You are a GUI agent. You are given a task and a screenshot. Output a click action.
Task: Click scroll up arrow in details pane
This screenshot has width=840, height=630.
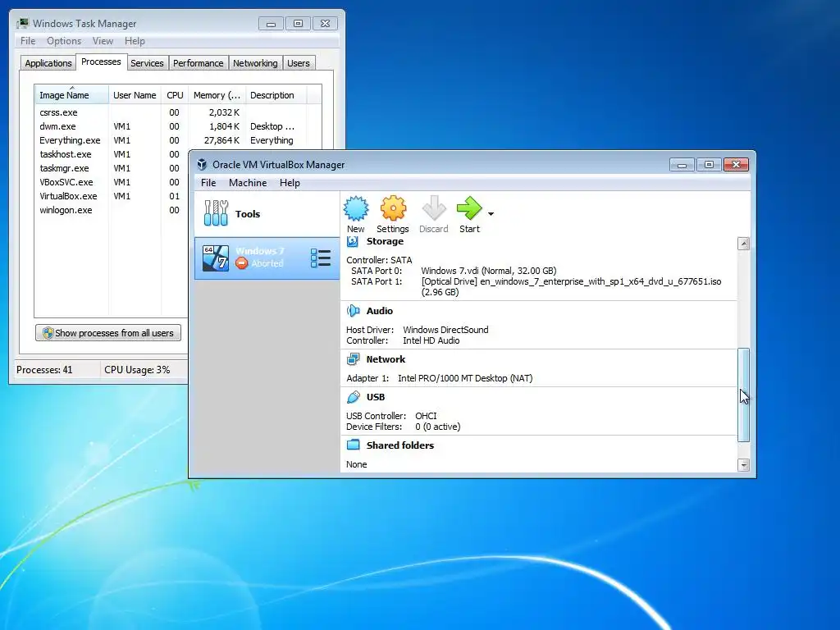[743, 244]
